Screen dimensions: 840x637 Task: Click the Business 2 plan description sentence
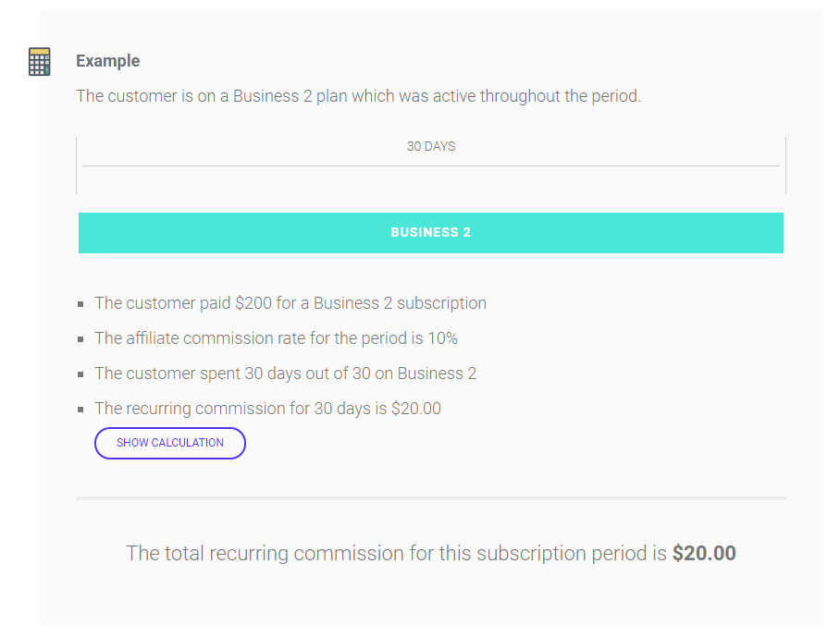358,96
